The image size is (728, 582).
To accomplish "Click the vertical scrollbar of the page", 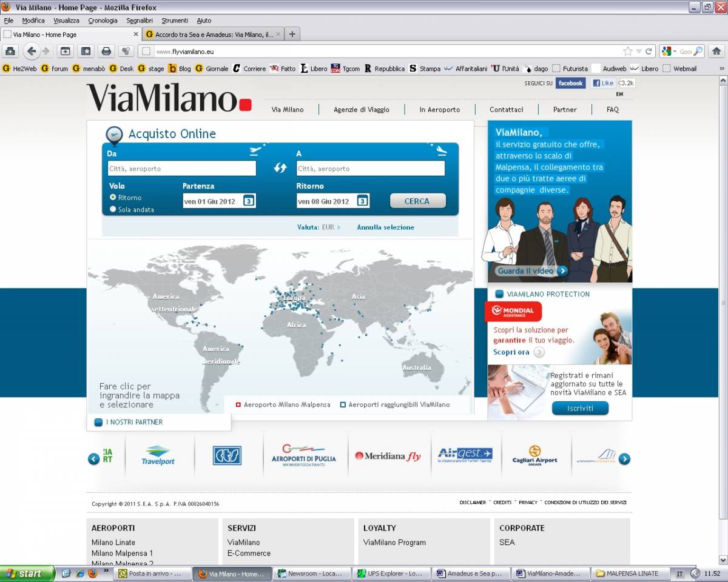I will (x=722, y=303).
